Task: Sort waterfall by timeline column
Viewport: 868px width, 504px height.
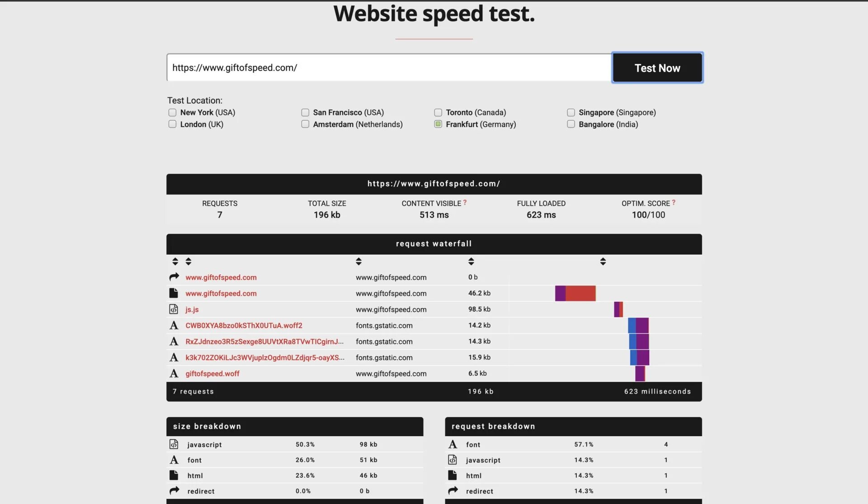Action: pyautogui.click(x=603, y=262)
